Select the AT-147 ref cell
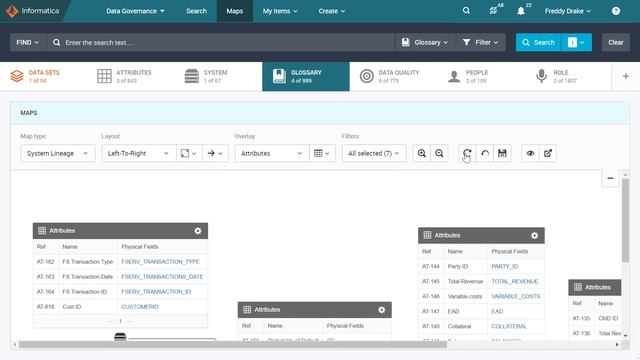Viewport: 640px width, 360px height. [431, 311]
